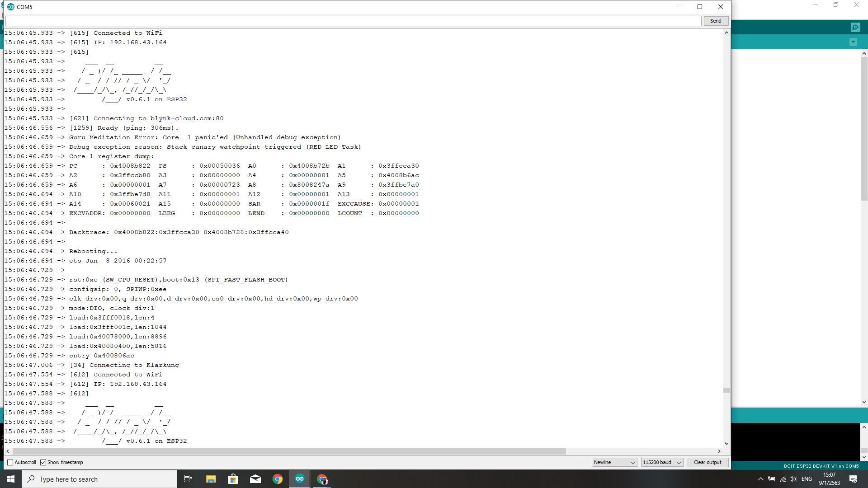Image resolution: width=868 pixels, height=488 pixels.
Task: Close the COM5 serial monitor window
Action: point(721,7)
